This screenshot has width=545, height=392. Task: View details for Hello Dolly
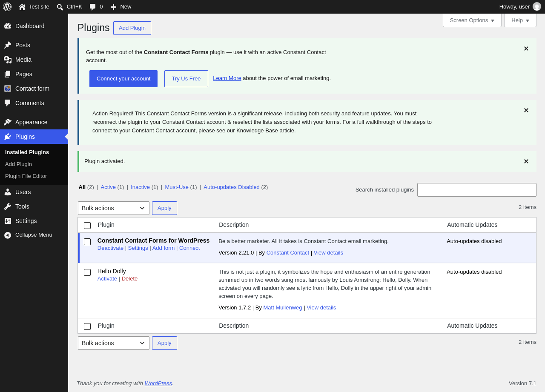321,308
